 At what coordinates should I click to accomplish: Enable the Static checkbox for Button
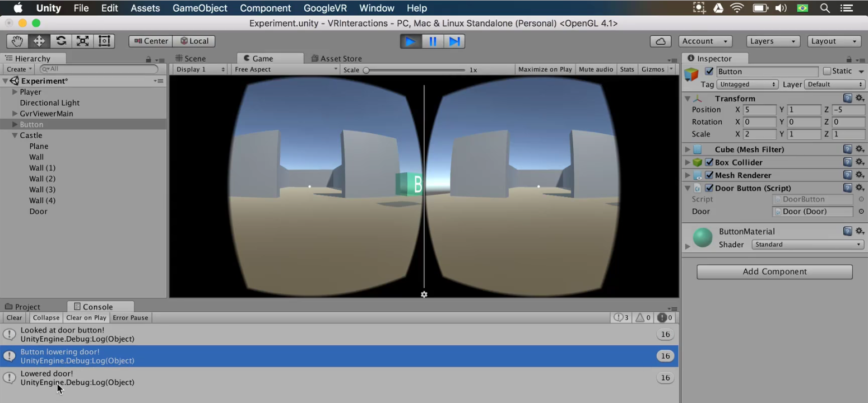point(827,71)
